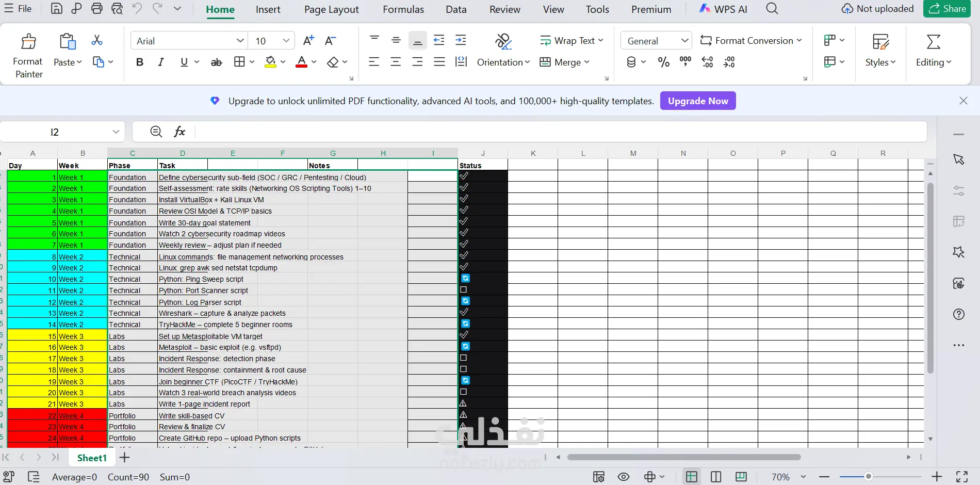
Task: Toggle the checkbox for Incident Response detection phase
Action: 463,358
